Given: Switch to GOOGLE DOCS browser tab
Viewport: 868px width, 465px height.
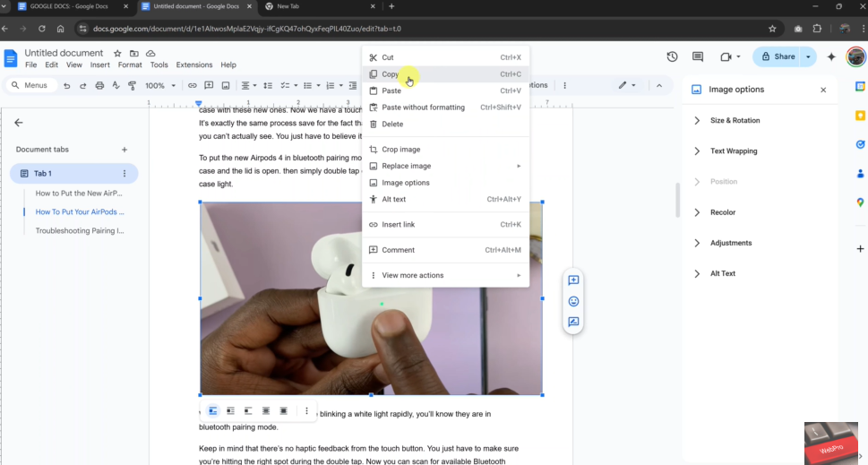Looking at the screenshot, I should pyautogui.click(x=69, y=6).
